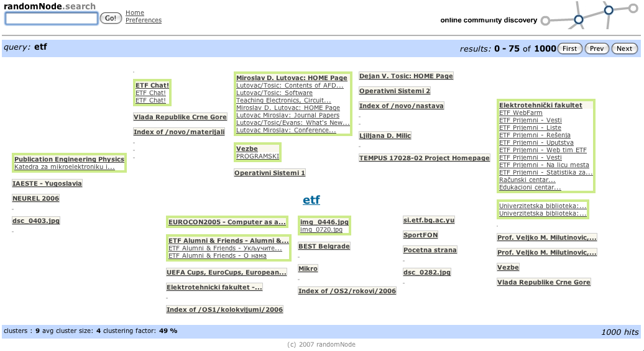Open the PROGRAMSKI sub-result

point(257,157)
